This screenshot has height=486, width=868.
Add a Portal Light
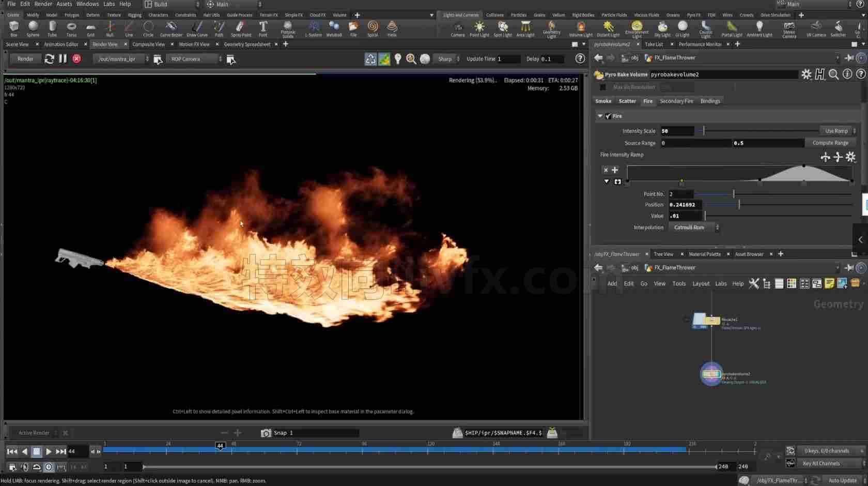pos(732,29)
